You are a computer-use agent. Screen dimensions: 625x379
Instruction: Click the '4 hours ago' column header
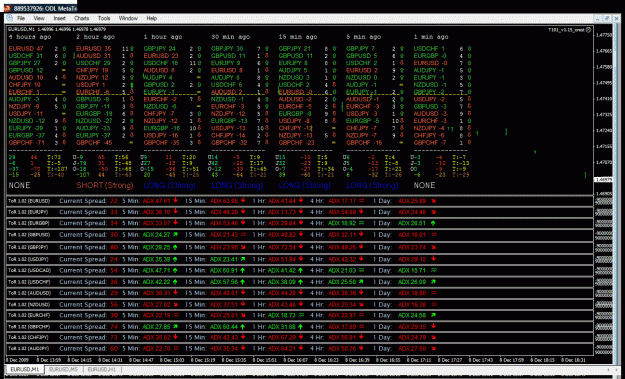tap(30, 37)
